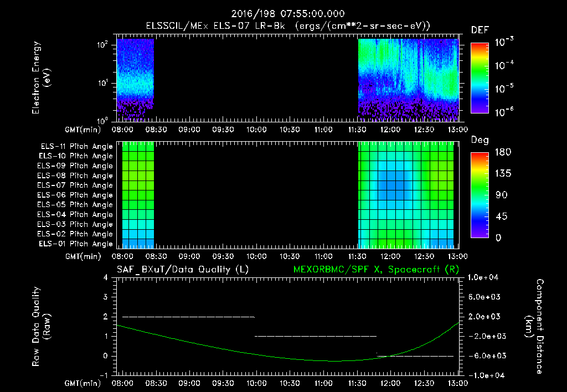
Task: Select the 'ELS-06 Pitch Angle' row label
Action: pos(75,195)
